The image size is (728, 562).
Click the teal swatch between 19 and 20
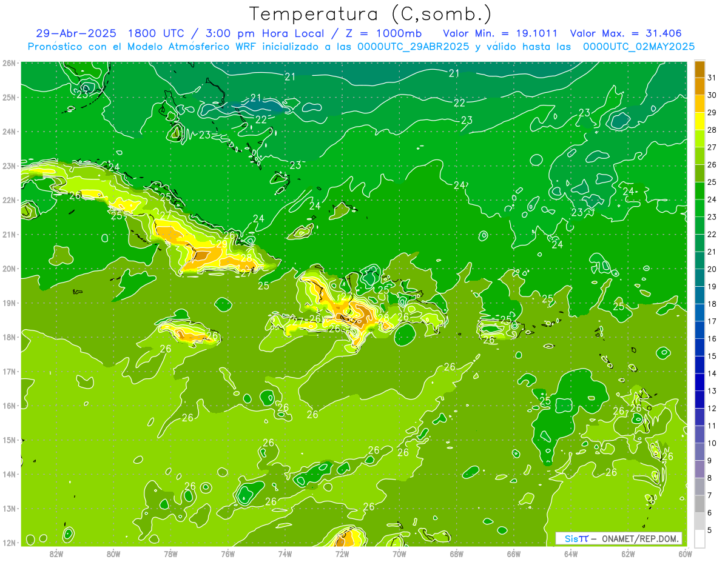pyautogui.click(x=700, y=278)
